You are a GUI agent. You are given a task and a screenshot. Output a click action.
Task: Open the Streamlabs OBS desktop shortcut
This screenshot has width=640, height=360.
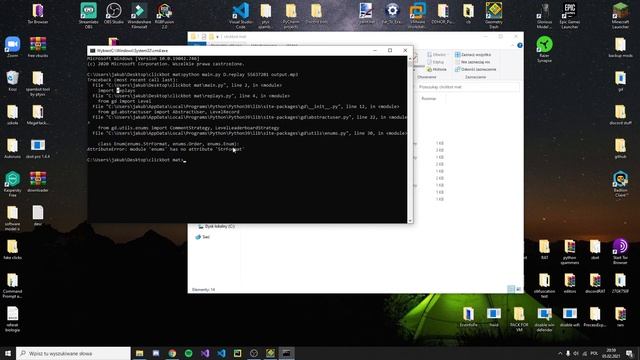point(88,16)
